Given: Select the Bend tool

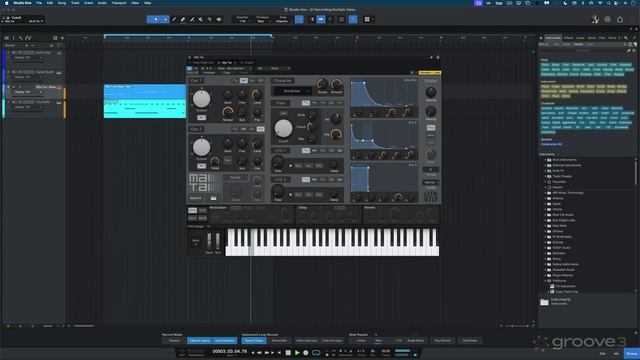Looking at the screenshot, I should click(x=210, y=19).
